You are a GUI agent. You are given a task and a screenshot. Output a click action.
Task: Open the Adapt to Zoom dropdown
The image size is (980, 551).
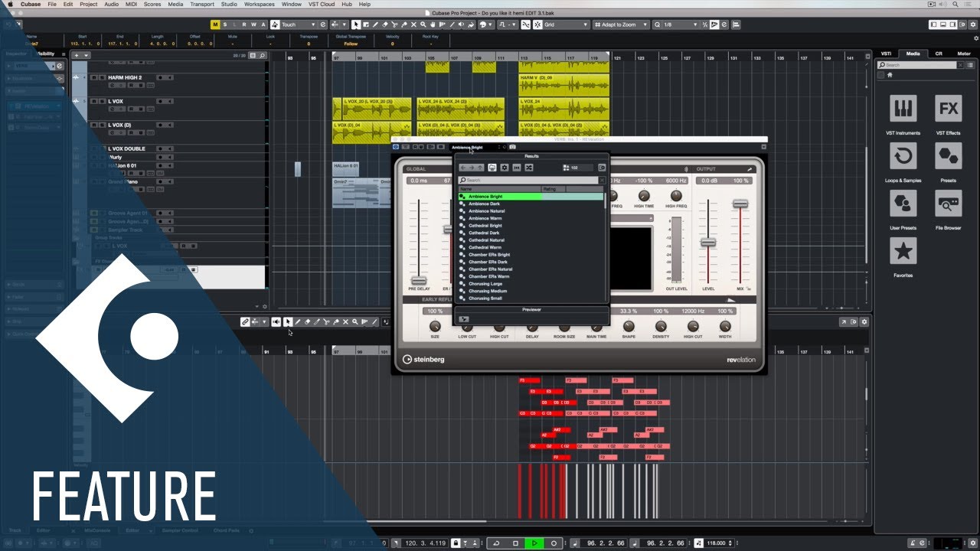coord(622,24)
